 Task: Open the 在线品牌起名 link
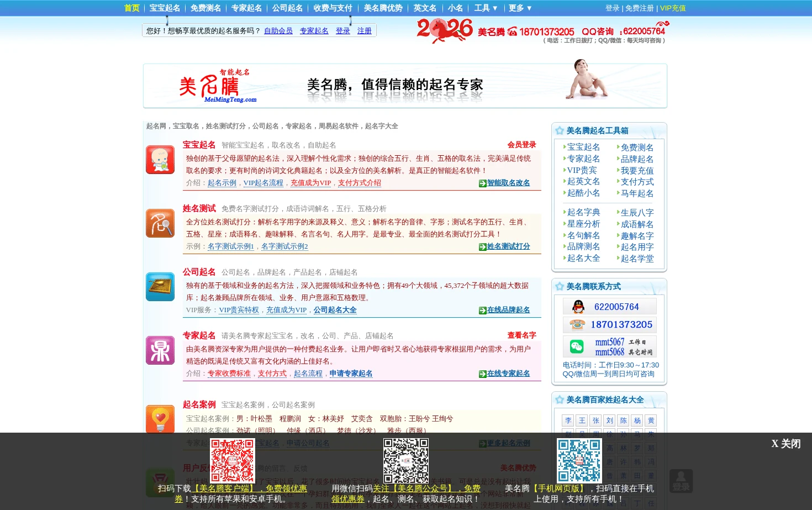click(x=508, y=310)
